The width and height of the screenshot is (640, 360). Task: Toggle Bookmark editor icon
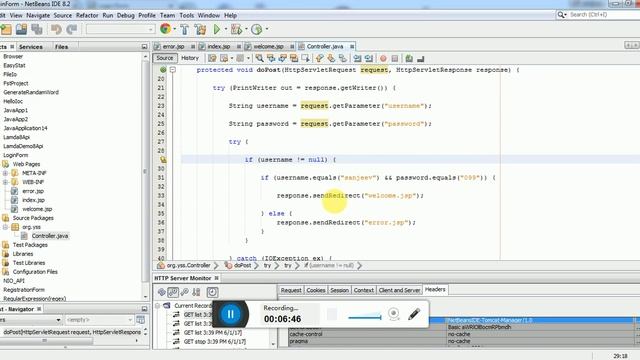[x=342, y=58]
